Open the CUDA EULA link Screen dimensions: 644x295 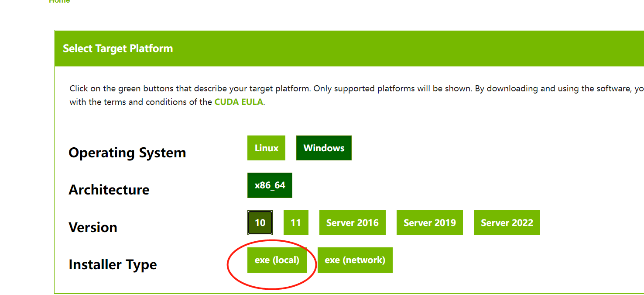point(239,102)
